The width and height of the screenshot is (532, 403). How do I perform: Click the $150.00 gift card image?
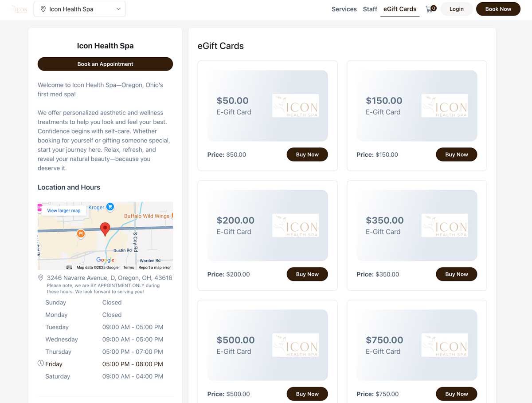pyautogui.click(x=417, y=106)
